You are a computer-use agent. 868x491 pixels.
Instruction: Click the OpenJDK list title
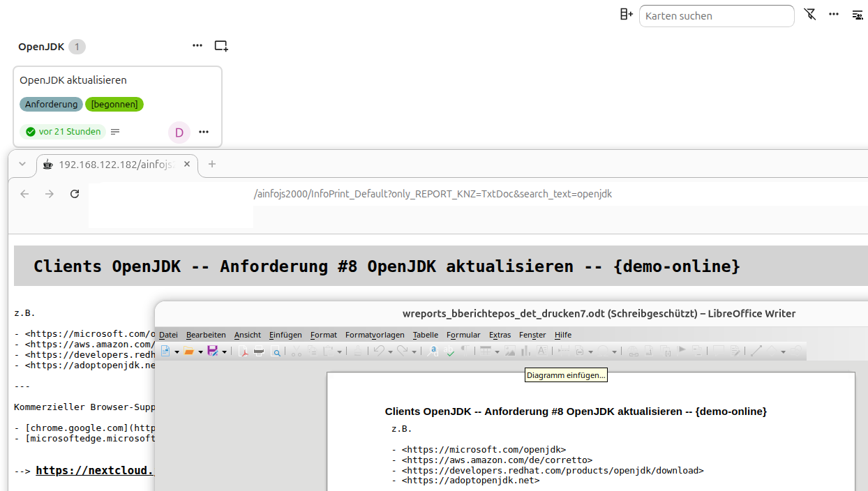click(41, 47)
